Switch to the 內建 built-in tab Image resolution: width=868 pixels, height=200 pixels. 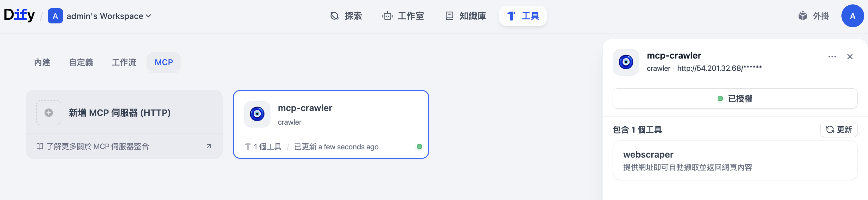(42, 62)
